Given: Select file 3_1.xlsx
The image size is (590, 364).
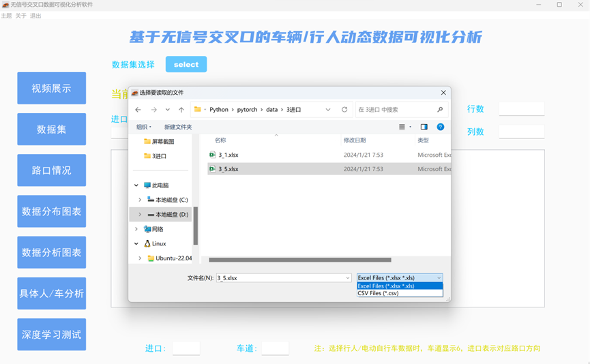Looking at the screenshot, I should point(329,155).
